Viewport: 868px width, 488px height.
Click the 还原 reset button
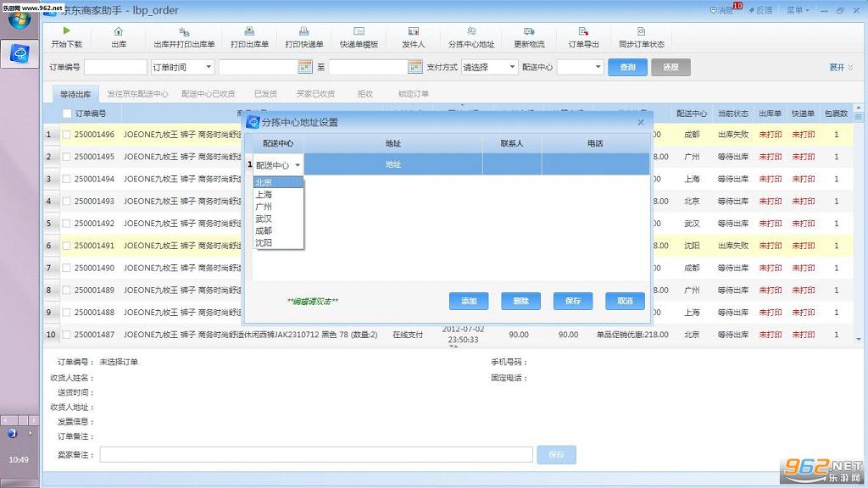click(x=670, y=67)
